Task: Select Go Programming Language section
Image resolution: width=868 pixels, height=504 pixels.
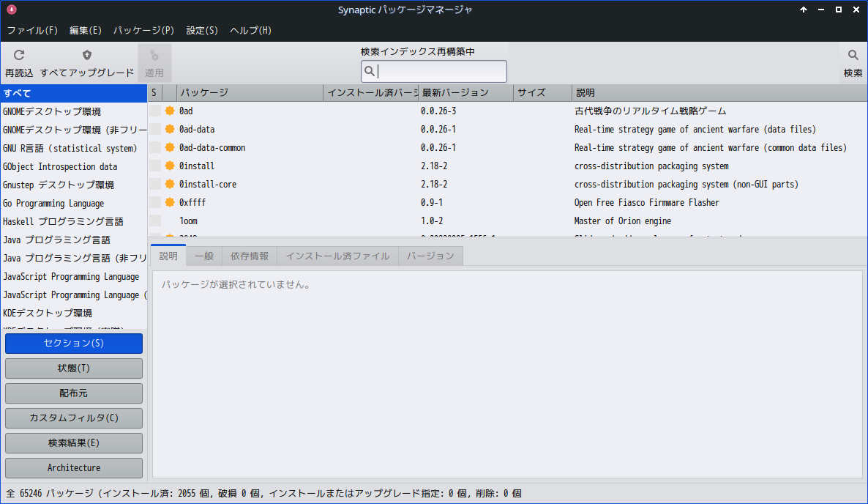Action: point(74,203)
